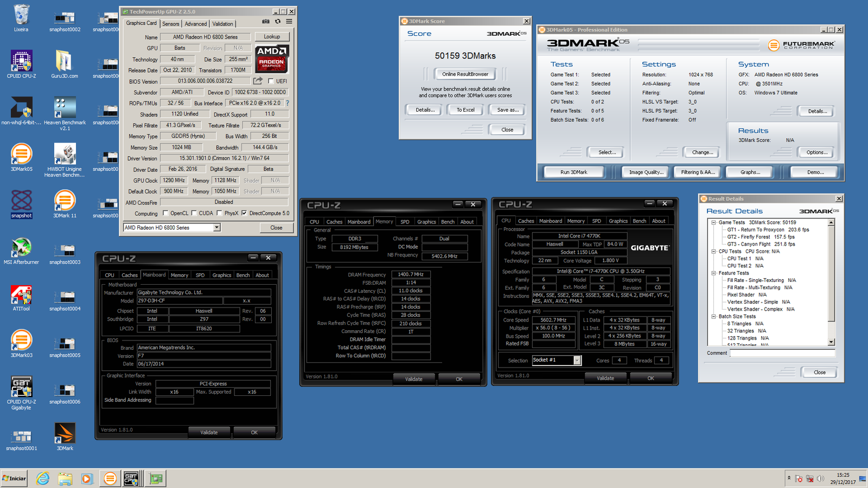This screenshot has width=868, height=488.
Task: Toggle the DirectCompute 5.0 checkbox
Action: tap(244, 213)
